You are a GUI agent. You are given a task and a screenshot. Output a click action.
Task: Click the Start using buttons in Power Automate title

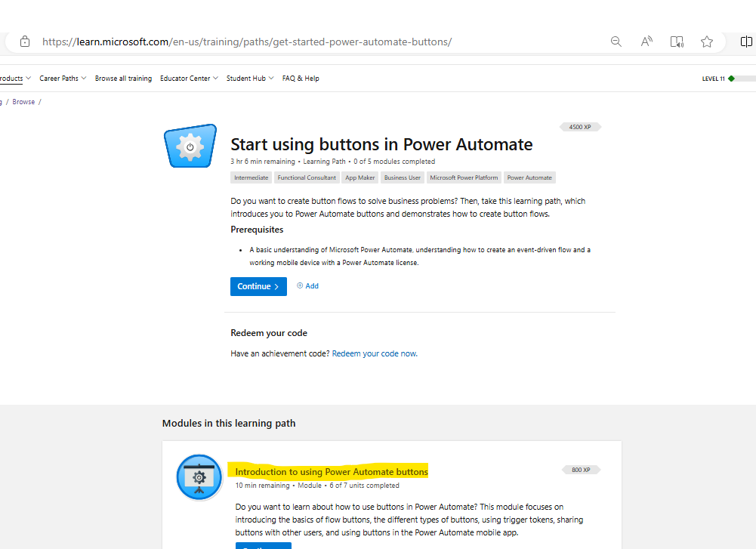click(381, 144)
